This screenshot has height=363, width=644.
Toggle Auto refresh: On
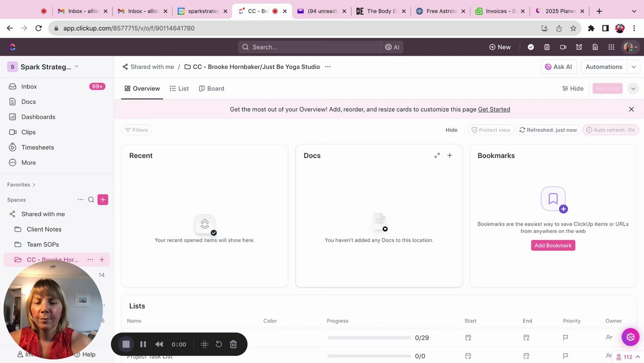point(611,130)
